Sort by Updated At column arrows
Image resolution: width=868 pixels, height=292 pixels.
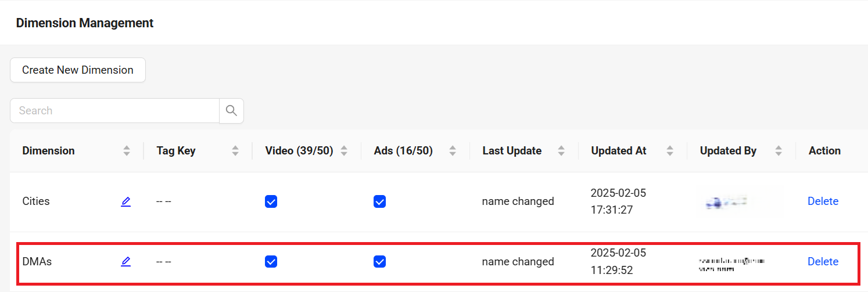tap(670, 151)
